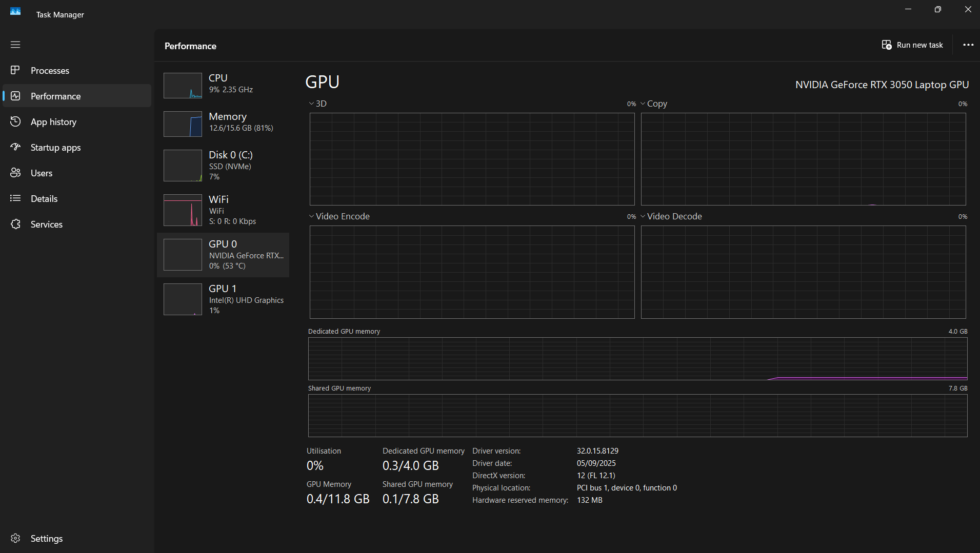Screen dimensions: 980x553
Task: Click the Details list icon
Action: click(15, 198)
